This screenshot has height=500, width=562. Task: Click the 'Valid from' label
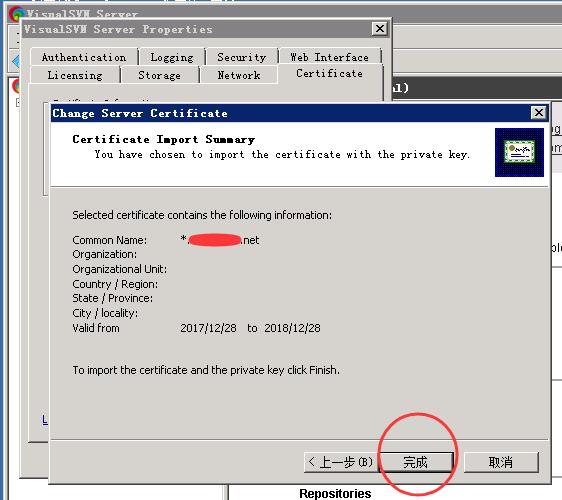click(96, 328)
